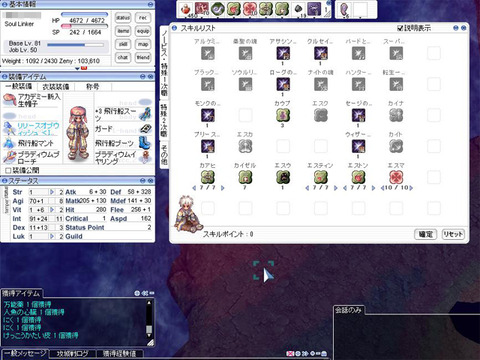
Task: Select the クルセイ soul skill icon
Action: click(320, 53)
